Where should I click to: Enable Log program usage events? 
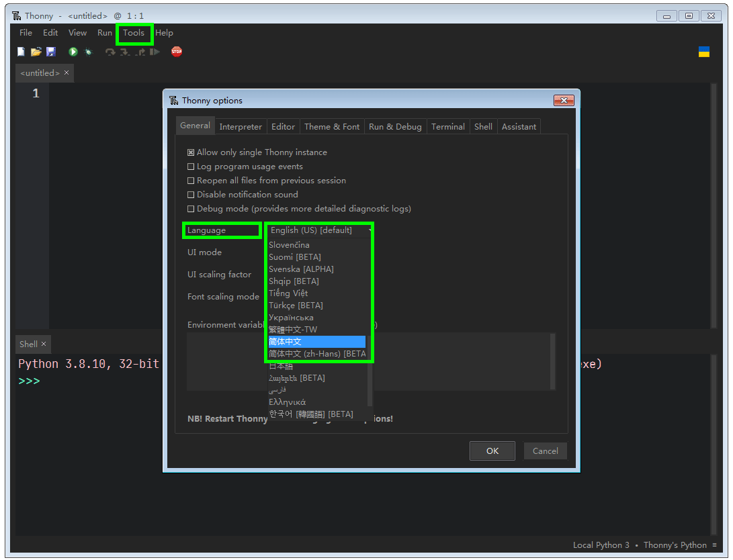click(191, 167)
